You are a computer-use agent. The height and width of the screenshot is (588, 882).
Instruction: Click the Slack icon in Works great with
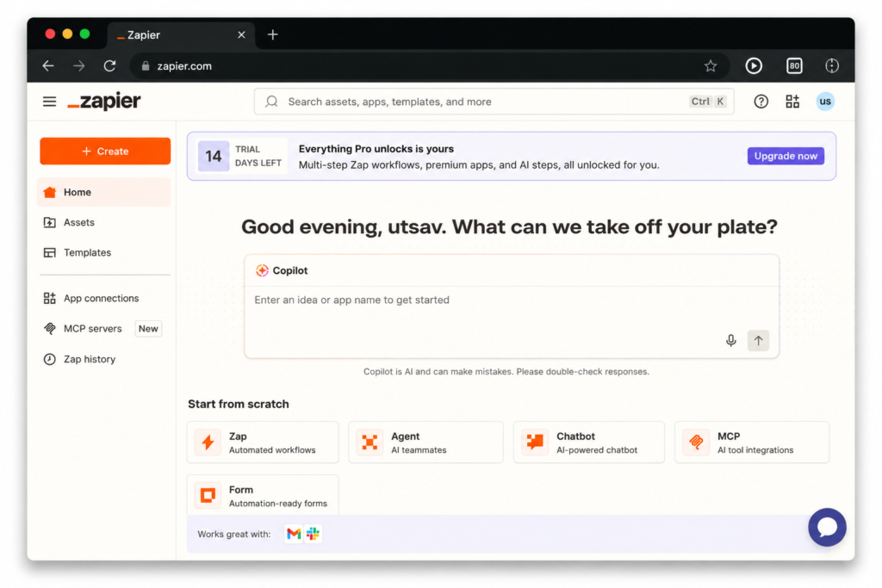[314, 534]
